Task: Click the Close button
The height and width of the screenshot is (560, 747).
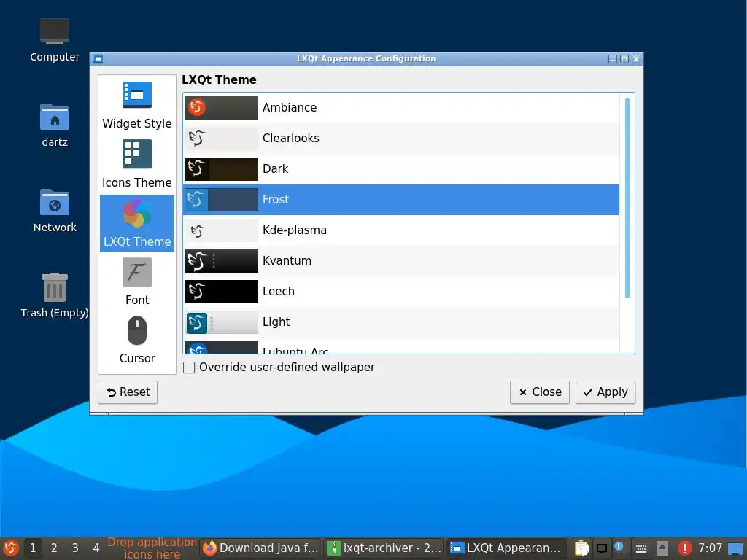Action: [x=539, y=392]
